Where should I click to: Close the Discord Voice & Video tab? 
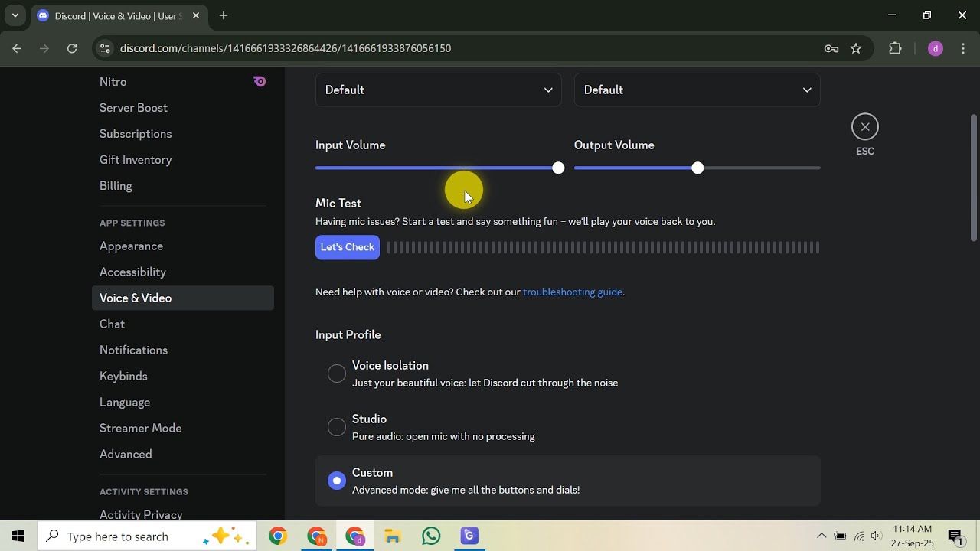coord(195,15)
